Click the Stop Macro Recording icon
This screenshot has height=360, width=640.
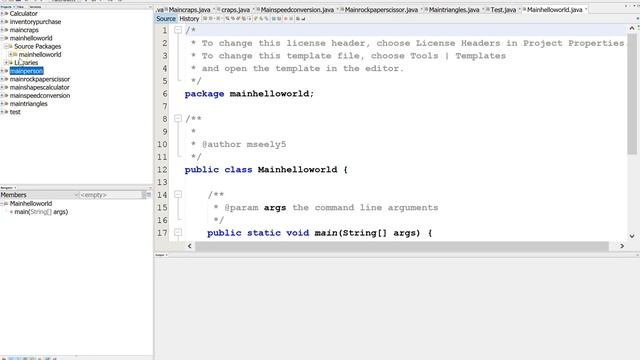[x=291, y=18]
